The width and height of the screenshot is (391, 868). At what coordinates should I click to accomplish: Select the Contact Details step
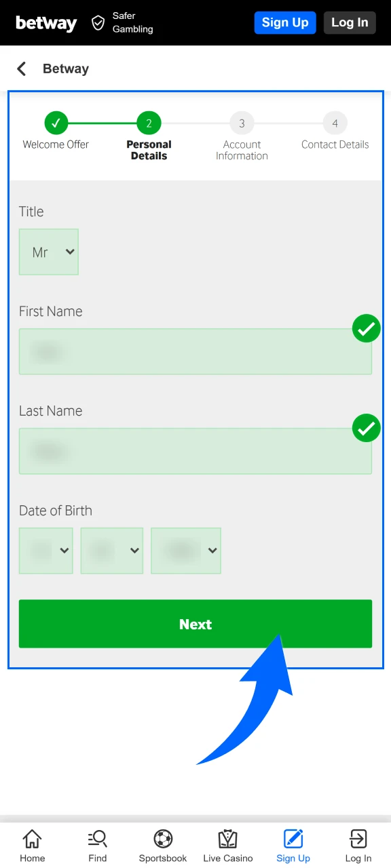pos(335,123)
